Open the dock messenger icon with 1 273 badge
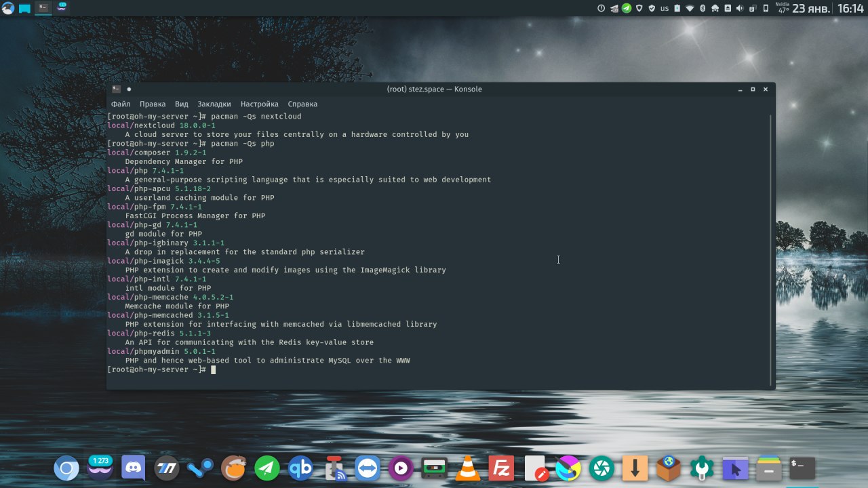This screenshot has width=868, height=488. coord(100,468)
